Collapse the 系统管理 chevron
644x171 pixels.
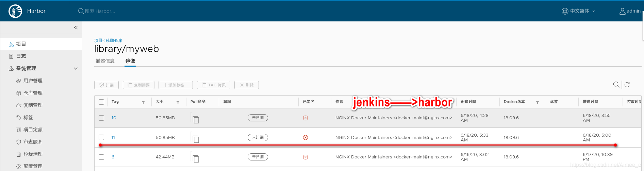coord(76,69)
